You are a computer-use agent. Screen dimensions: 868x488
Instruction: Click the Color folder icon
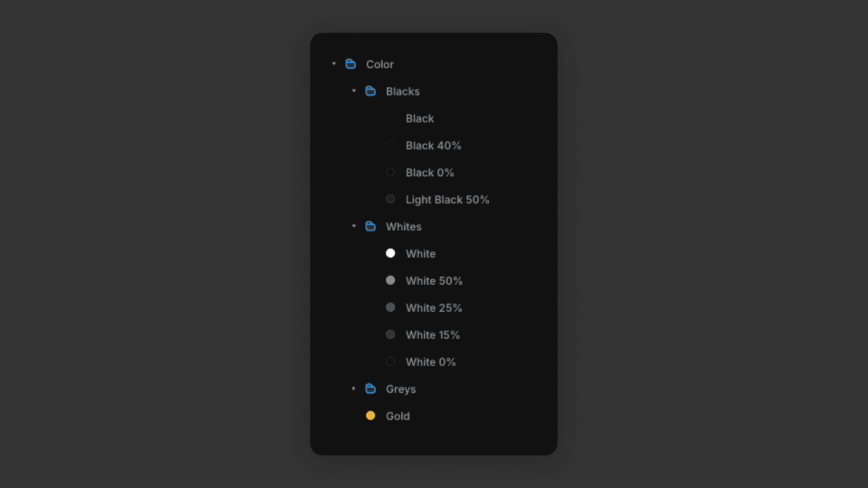click(351, 64)
